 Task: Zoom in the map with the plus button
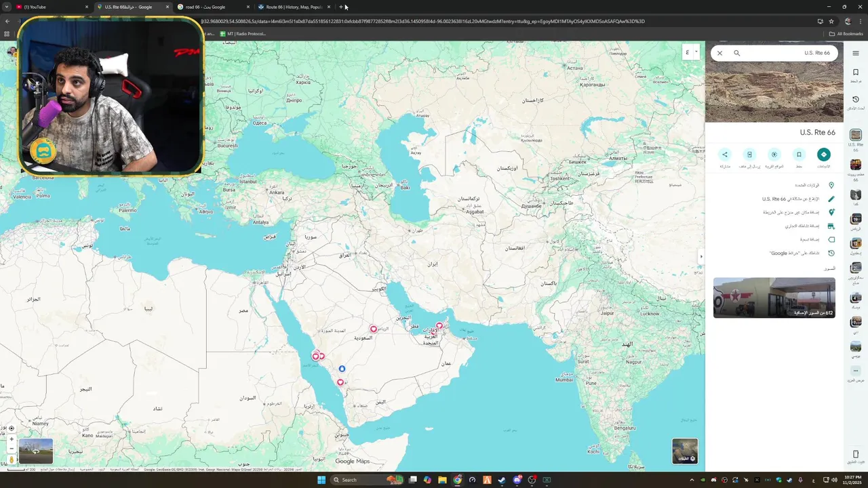pos(12,439)
